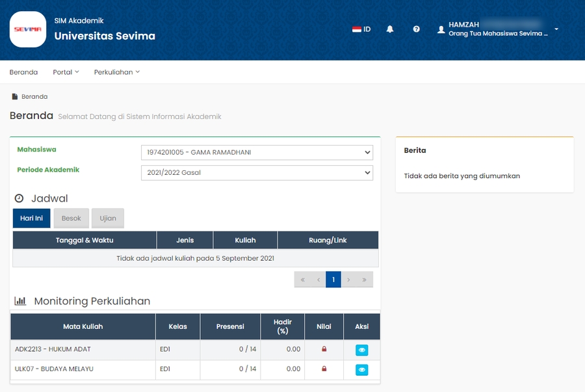Viewport: 585px width, 392px height.
Task: Select the Hari Ini schedule tab
Action: [x=31, y=218]
